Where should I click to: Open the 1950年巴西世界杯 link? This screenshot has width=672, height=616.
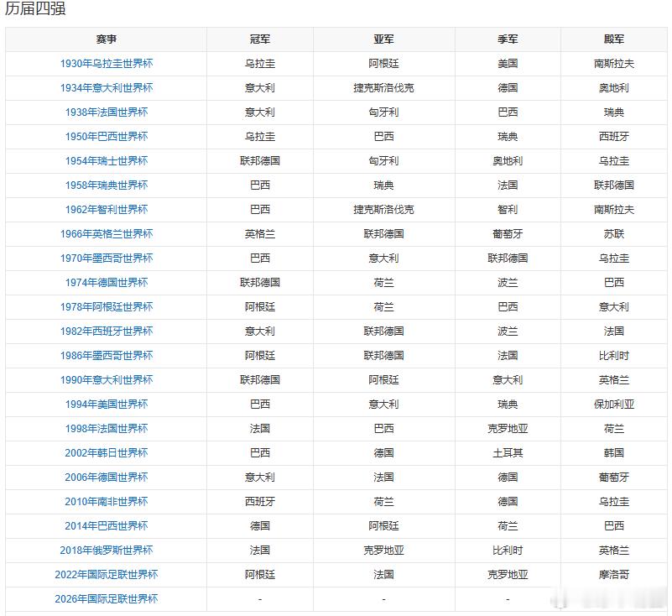coord(107,137)
